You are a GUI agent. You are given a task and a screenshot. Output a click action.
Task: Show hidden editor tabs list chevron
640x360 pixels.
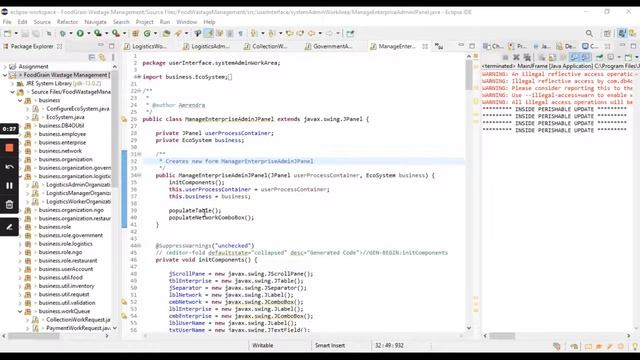click(x=439, y=47)
